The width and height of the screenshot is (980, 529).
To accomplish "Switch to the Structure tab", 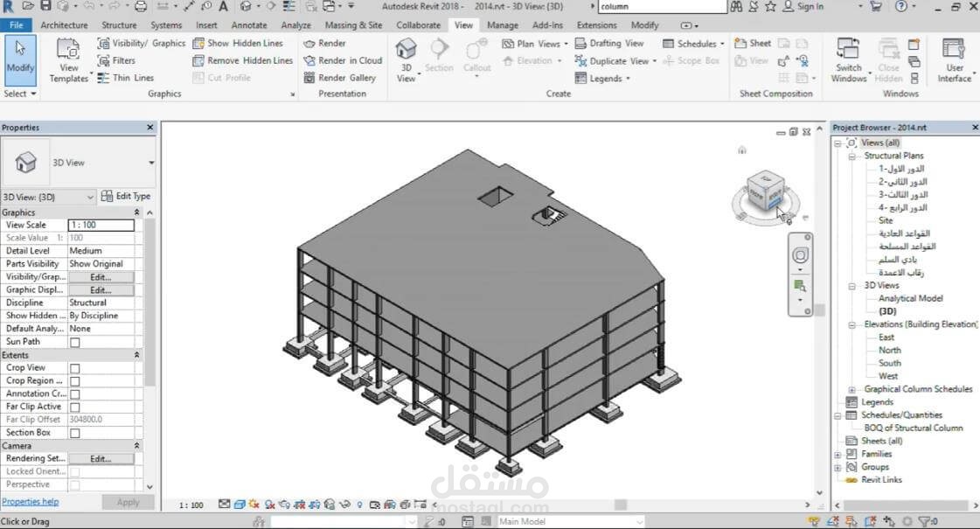I will click(119, 25).
